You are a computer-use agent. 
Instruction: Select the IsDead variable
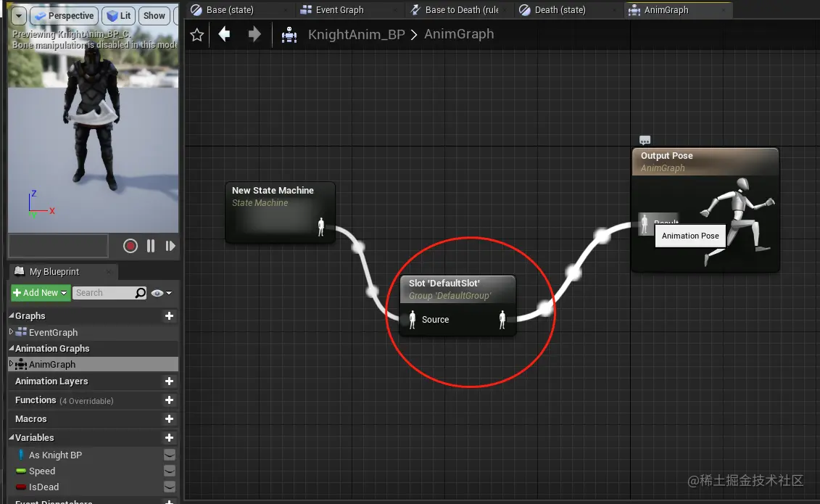pyautogui.click(x=44, y=487)
